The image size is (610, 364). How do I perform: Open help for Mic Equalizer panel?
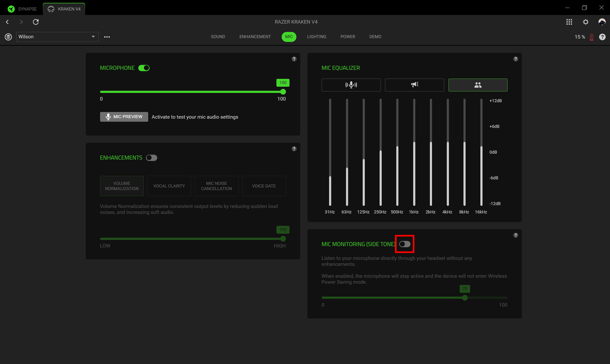pyautogui.click(x=515, y=59)
